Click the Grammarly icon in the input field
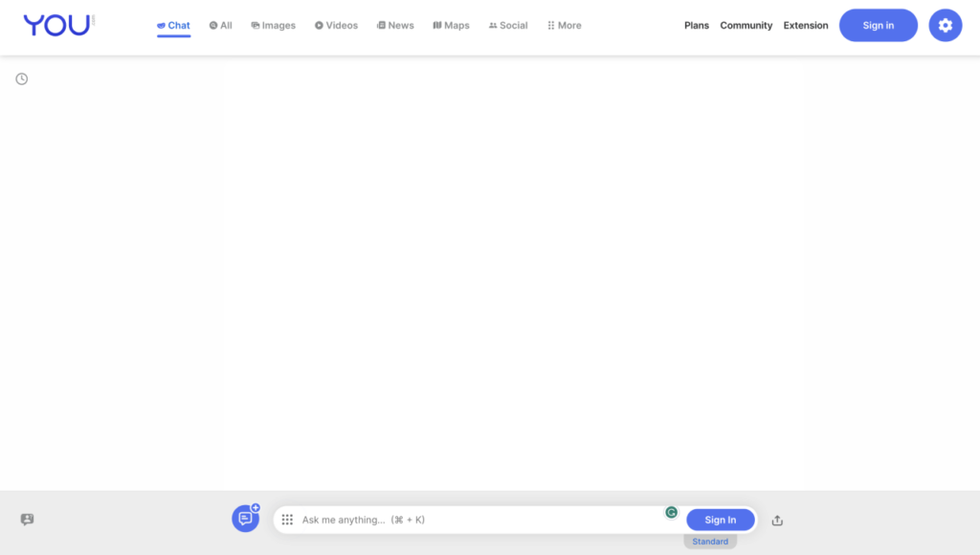 pos(672,513)
